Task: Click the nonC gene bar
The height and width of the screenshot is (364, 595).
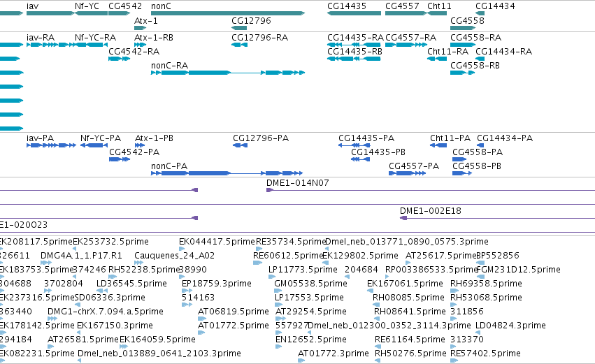Action: [x=228, y=14]
